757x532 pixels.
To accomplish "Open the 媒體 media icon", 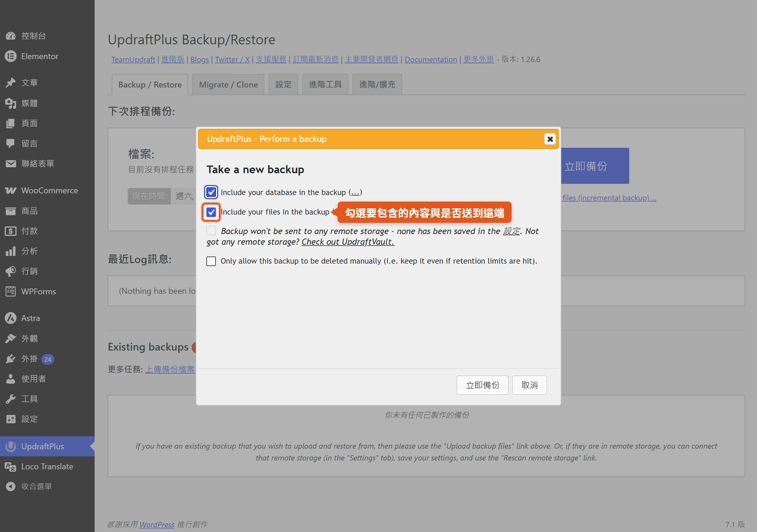I will pyautogui.click(x=11, y=103).
